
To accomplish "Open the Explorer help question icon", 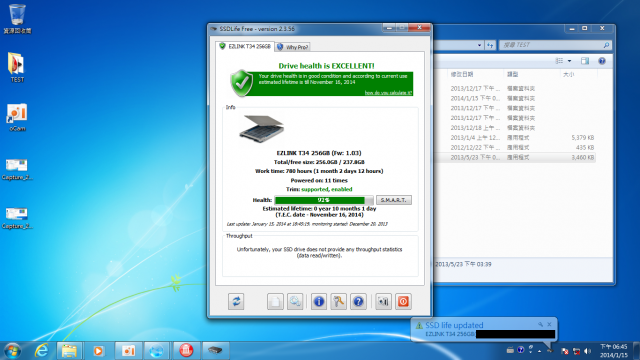I will pos(602,61).
